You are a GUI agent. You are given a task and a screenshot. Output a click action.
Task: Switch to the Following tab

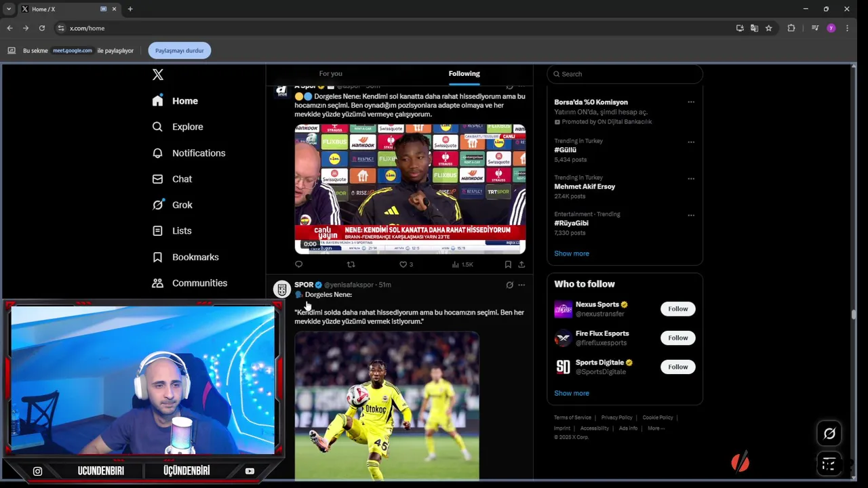[x=464, y=73]
